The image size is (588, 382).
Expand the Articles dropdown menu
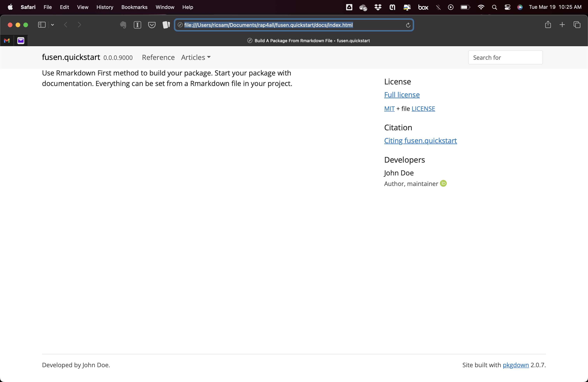tap(196, 57)
